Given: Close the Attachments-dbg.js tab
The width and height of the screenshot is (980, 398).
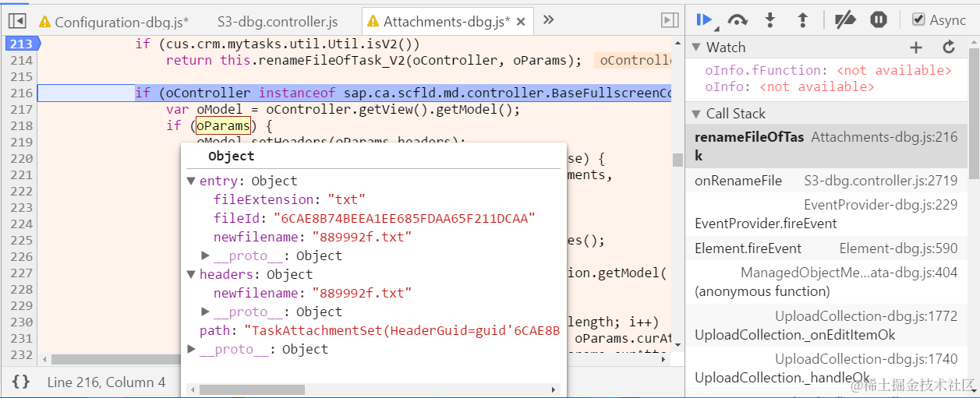Looking at the screenshot, I should pos(522,22).
